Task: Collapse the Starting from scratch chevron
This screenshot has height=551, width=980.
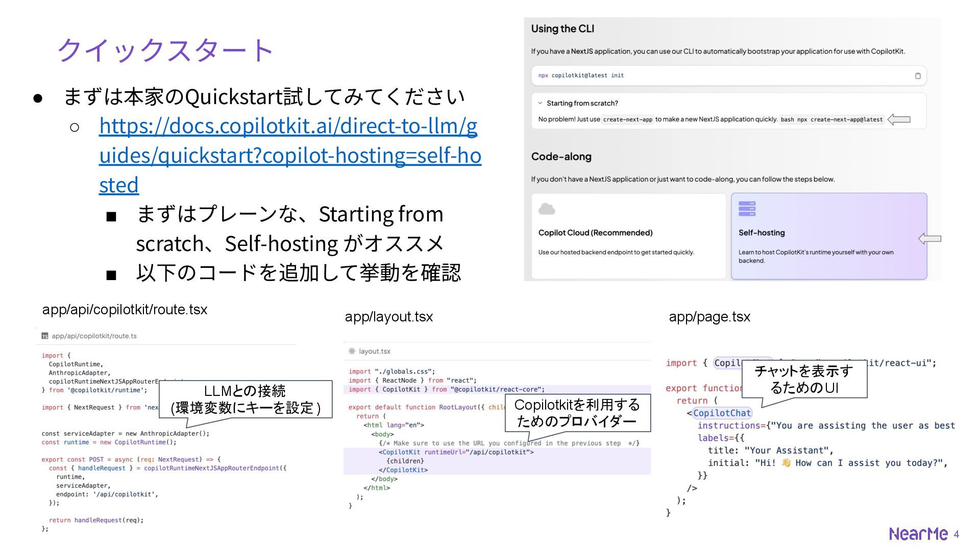Action: point(540,103)
